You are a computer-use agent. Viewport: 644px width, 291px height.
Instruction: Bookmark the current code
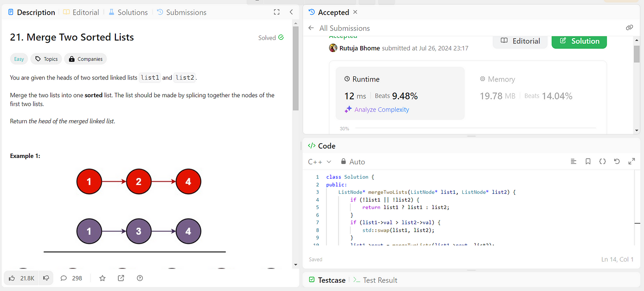[588, 162]
